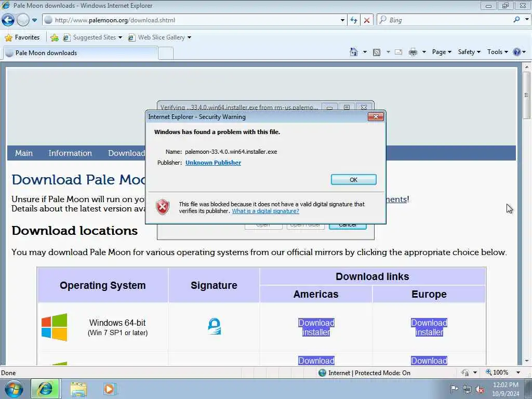Open the zoom level 100% control
The image size is (532, 399).
[x=497, y=373]
